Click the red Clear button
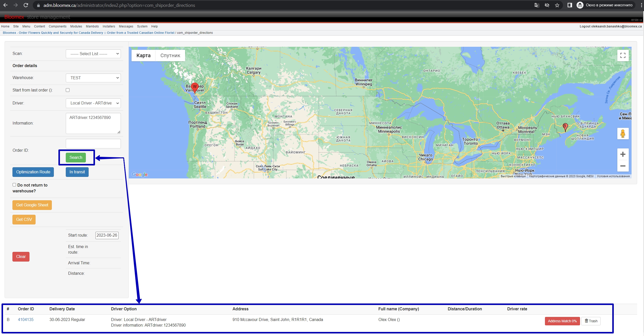 pyautogui.click(x=21, y=256)
